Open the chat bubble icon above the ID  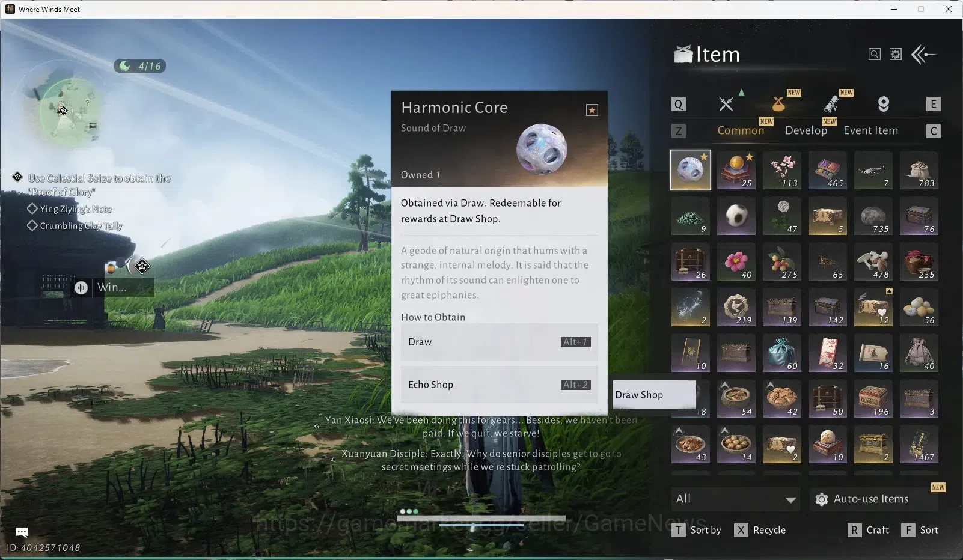tap(22, 532)
